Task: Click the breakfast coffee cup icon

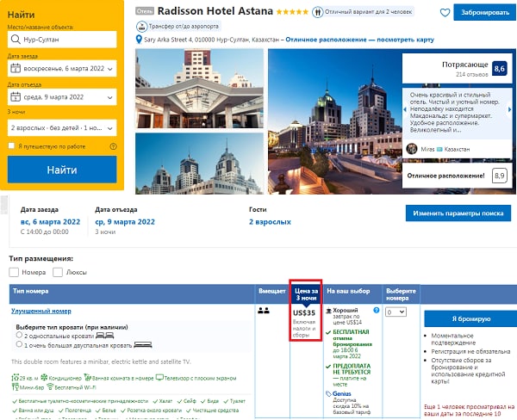Action: (x=328, y=311)
